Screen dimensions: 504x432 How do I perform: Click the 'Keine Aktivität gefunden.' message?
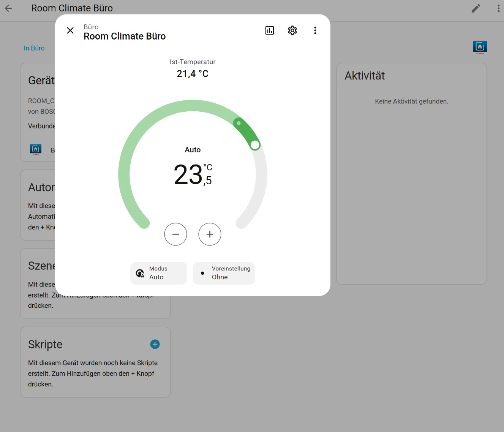412,101
